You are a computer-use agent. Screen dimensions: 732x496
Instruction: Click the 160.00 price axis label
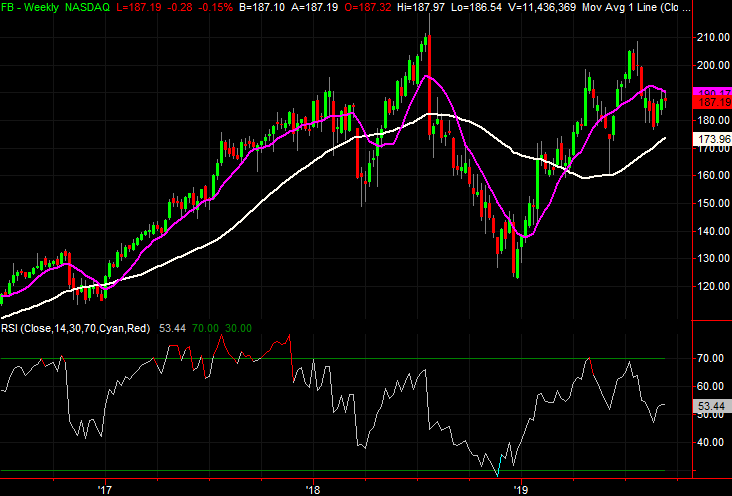pos(713,175)
